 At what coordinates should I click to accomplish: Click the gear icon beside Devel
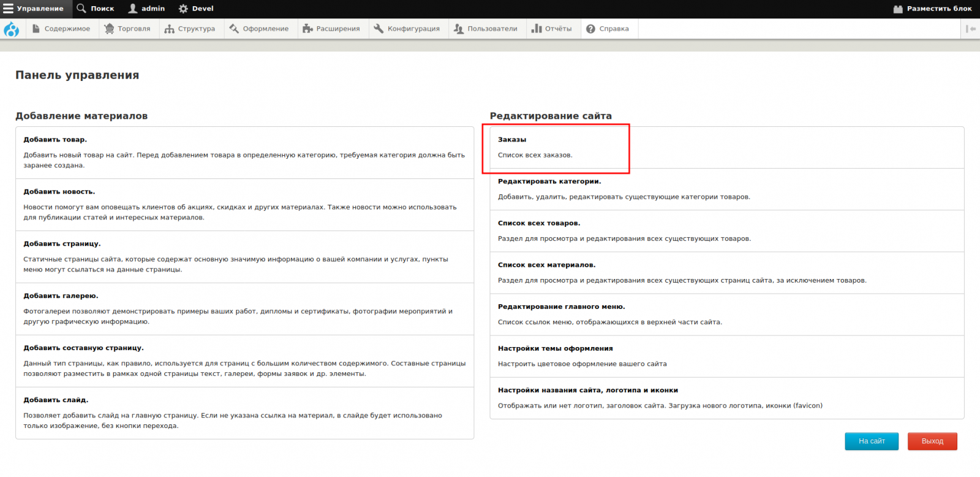pyautogui.click(x=183, y=9)
